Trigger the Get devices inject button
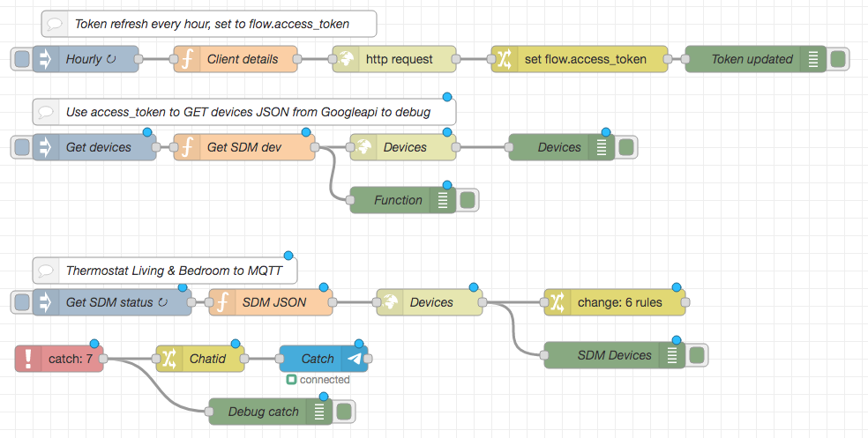Viewport: 868px width, 438px height. 21,147
